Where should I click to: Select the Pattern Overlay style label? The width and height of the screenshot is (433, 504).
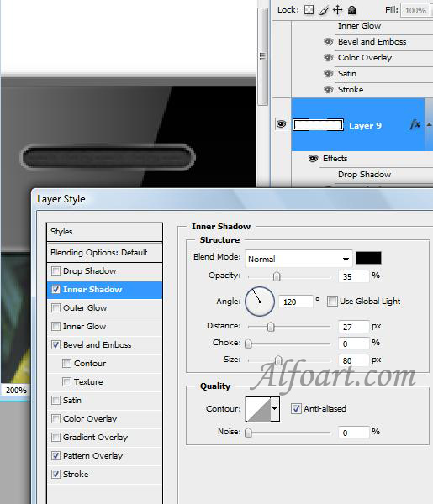click(93, 456)
